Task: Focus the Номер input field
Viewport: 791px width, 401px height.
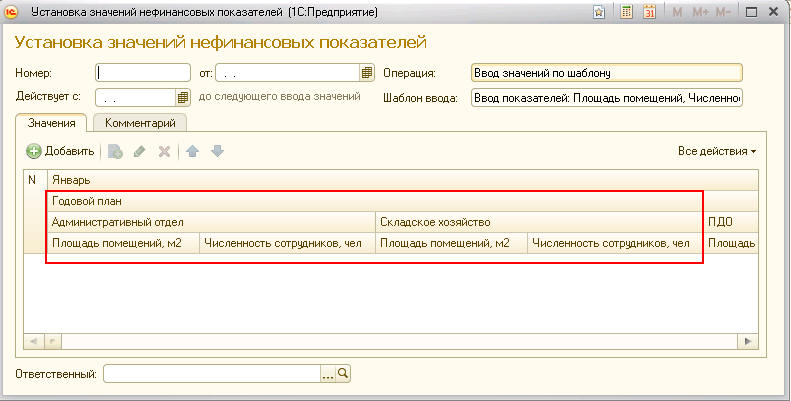Action: click(x=143, y=73)
